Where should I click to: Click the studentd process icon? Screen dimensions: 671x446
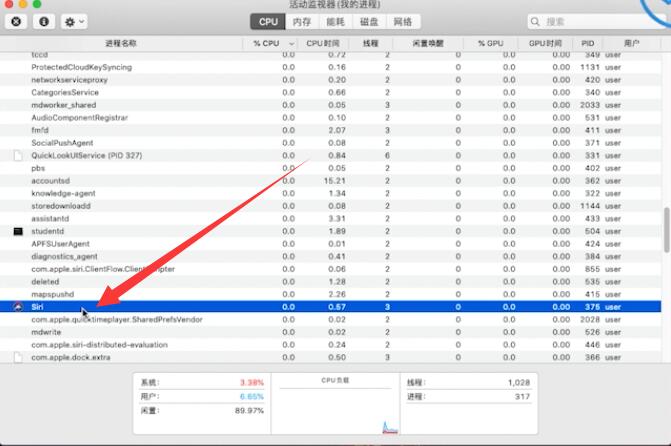pos(18,232)
